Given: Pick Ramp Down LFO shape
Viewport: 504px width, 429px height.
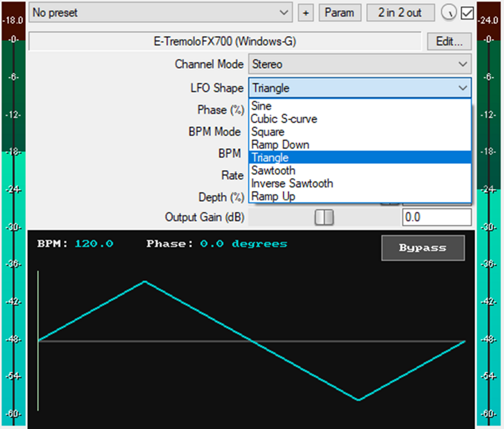Looking at the screenshot, I should click(x=360, y=144).
